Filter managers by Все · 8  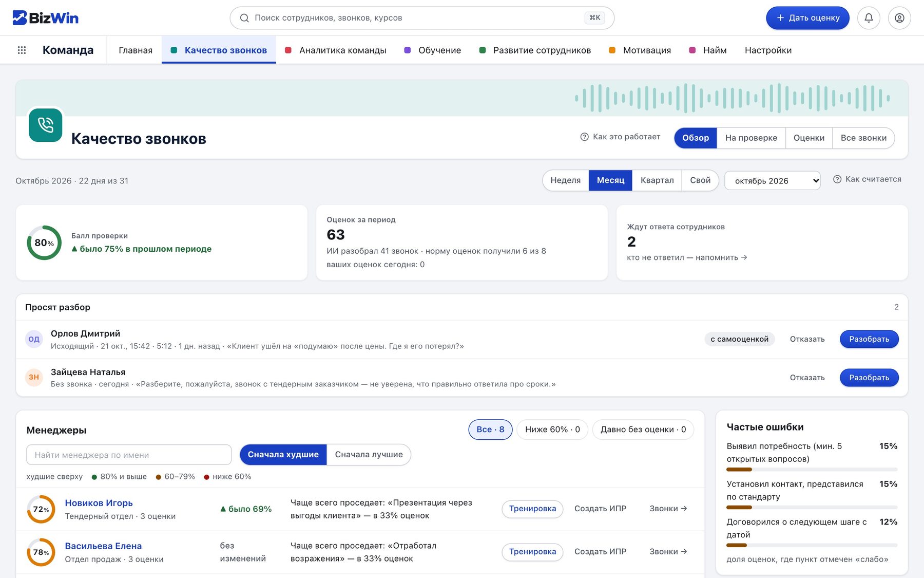490,430
